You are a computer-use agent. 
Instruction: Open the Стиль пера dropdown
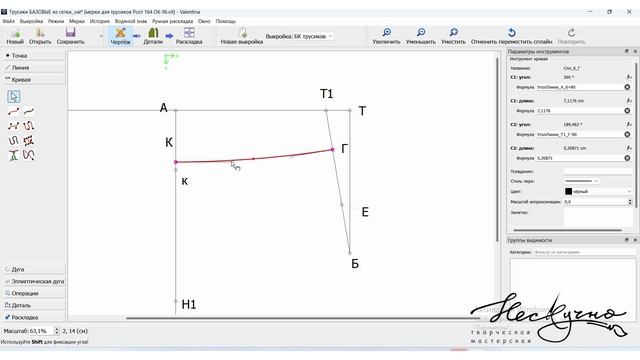pyautogui.click(x=582, y=181)
